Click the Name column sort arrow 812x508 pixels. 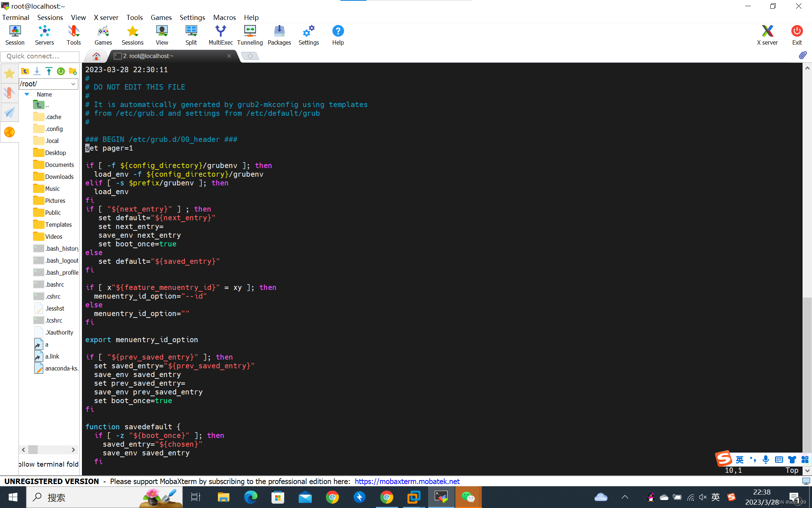[x=27, y=94]
